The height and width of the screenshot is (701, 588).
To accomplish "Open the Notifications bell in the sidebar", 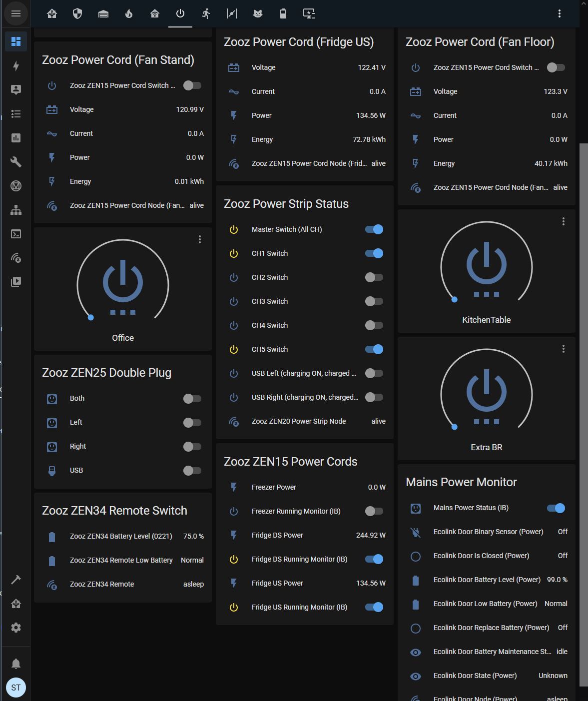I will [16, 664].
